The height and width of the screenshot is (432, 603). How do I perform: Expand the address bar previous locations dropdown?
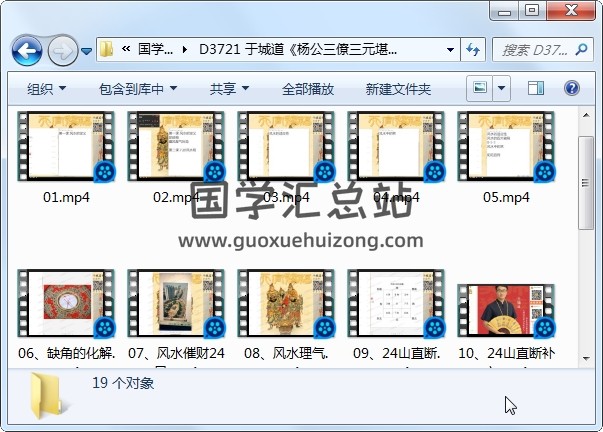pos(451,49)
